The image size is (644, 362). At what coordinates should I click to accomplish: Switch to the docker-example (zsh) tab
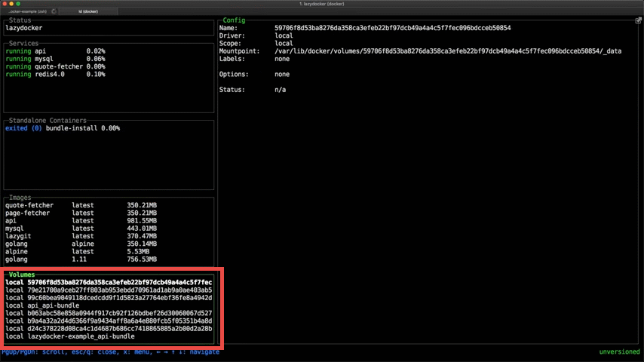[27, 12]
